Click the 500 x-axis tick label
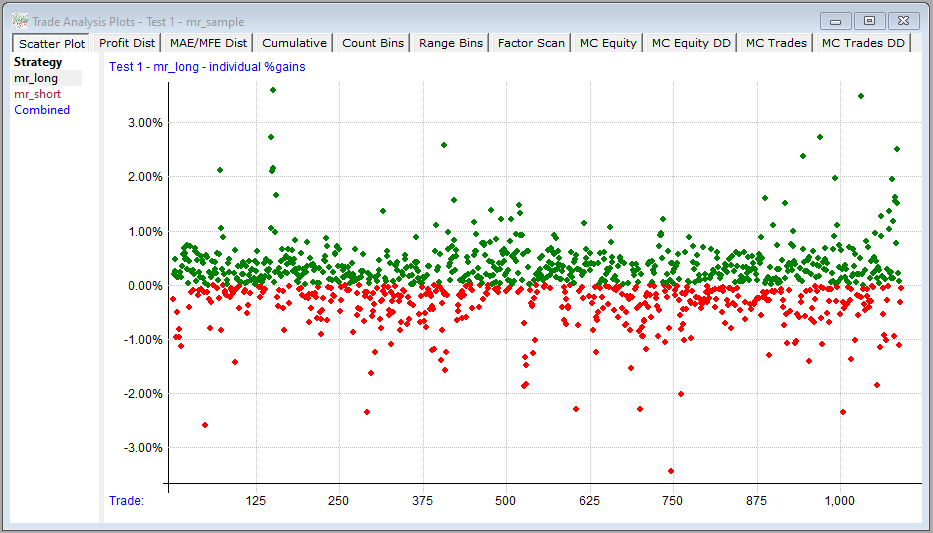Image resolution: width=933 pixels, height=533 pixels. [x=506, y=500]
